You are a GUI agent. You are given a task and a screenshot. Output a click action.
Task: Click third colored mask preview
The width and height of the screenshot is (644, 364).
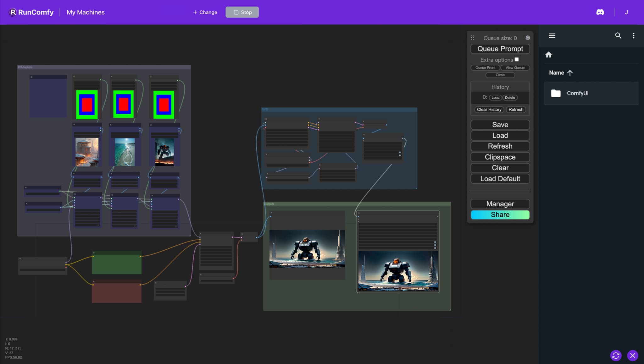click(x=164, y=105)
